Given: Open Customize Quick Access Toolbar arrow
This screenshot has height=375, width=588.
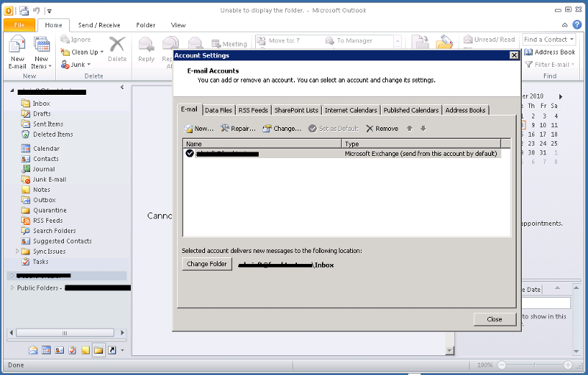Looking at the screenshot, I should 49,11.
